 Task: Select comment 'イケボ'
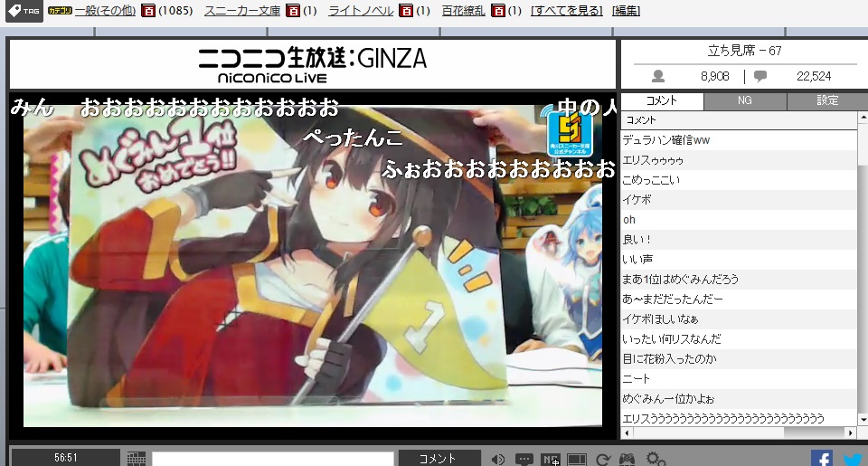(739, 200)
